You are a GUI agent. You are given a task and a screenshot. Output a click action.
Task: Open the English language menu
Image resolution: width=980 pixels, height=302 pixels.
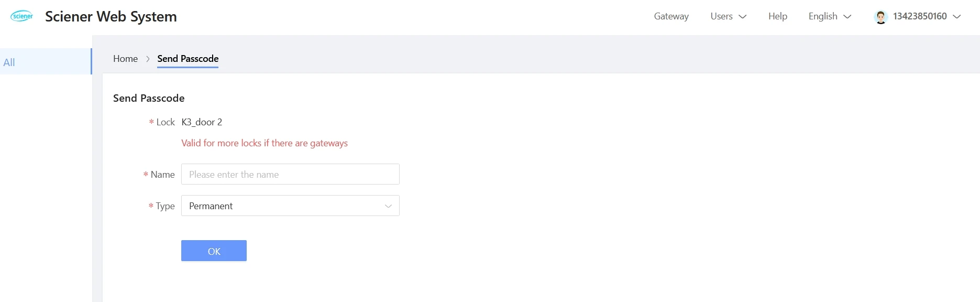click(830, 16)
